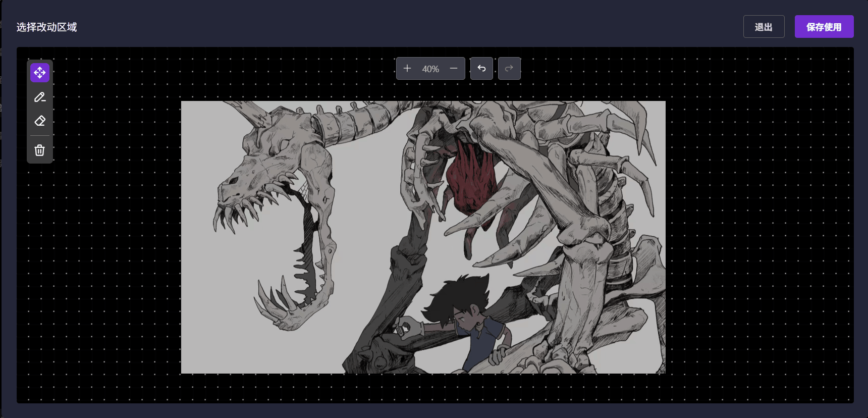
Task: Click the 选择改动区域 title text
Action: (x=46, y=27)
